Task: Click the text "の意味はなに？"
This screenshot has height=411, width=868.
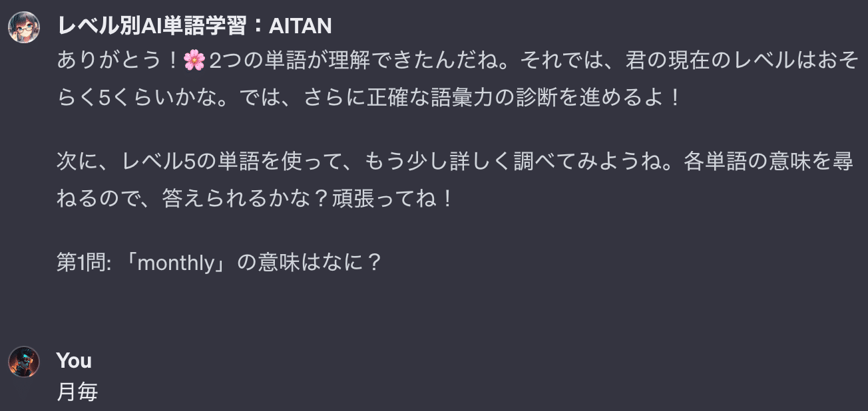Action: click(x=310, y=263)
